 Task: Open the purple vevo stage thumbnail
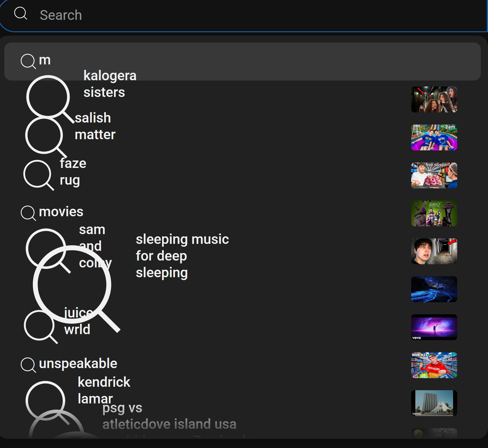tap(434, 327)
